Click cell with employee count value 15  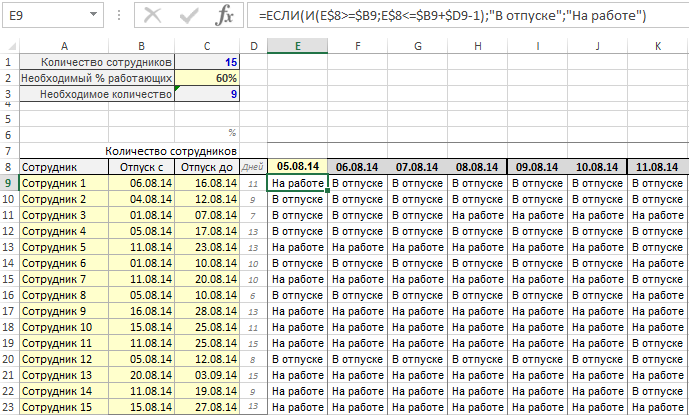tap(207, 62)
